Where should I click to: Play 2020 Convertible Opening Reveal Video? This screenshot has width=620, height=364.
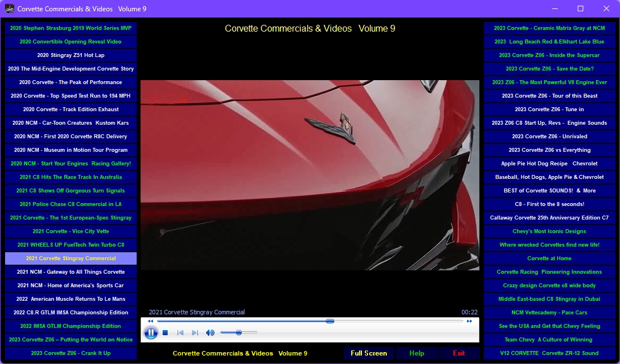tap(71, 42)
